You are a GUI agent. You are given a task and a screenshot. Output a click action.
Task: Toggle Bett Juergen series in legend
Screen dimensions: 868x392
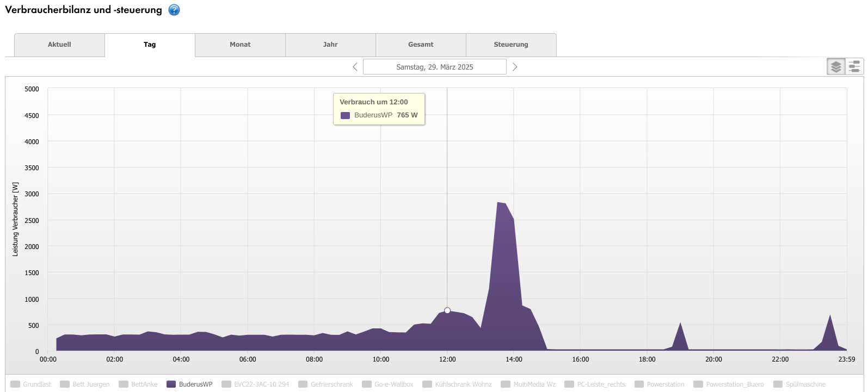click(85, 384)
